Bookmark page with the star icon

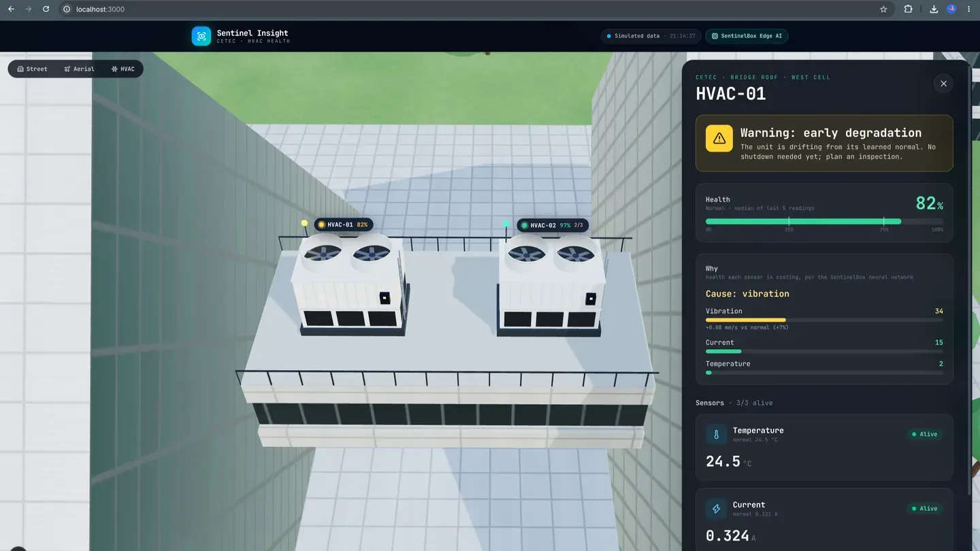[x=883, y=9]
